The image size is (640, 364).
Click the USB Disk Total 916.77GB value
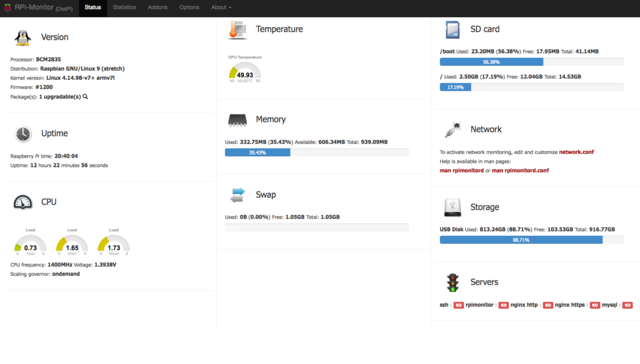point(602,229)
